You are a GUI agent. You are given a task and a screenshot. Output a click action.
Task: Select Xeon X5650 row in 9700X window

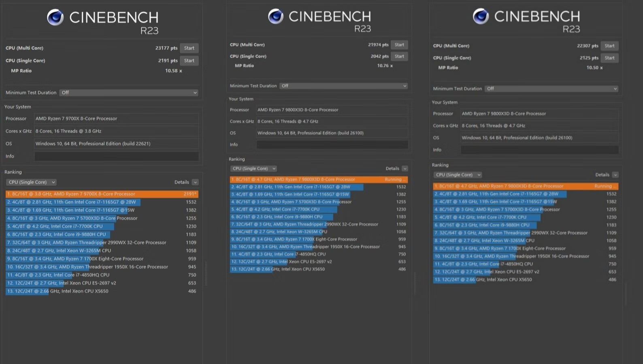click(x=102, y=291)
